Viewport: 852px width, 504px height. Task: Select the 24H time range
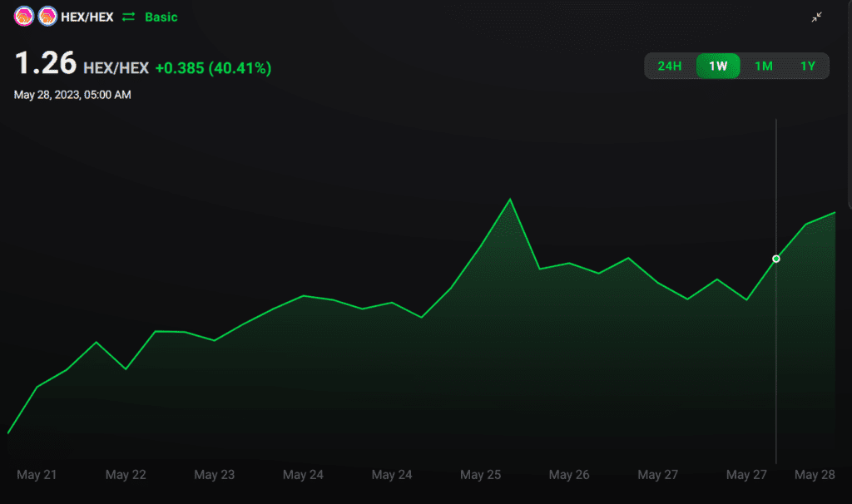670,67
